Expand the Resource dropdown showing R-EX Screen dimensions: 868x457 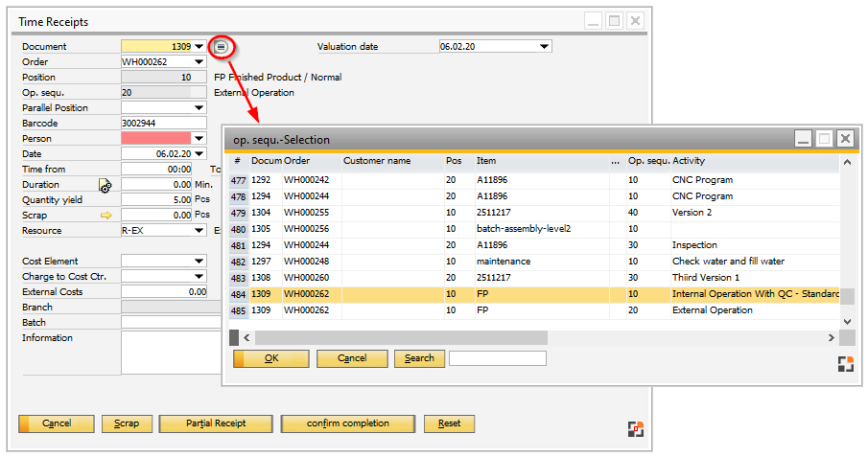pyautogui.click(x=199, y=230)
